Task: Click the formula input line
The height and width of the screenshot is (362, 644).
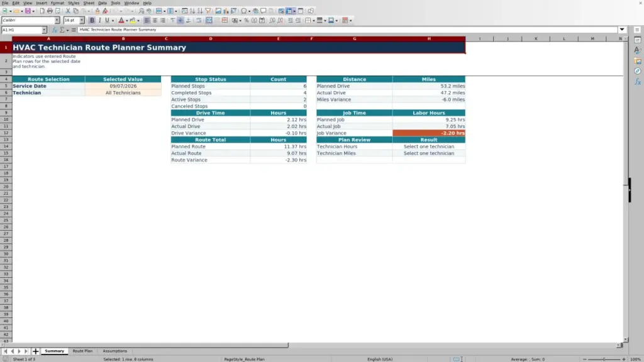Action: click(x=347, y=30)
